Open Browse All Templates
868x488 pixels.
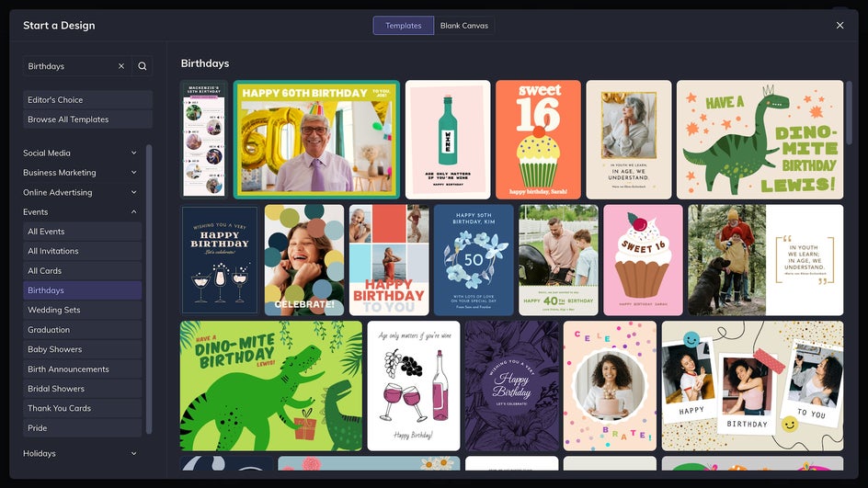click(x=87, y=119)
